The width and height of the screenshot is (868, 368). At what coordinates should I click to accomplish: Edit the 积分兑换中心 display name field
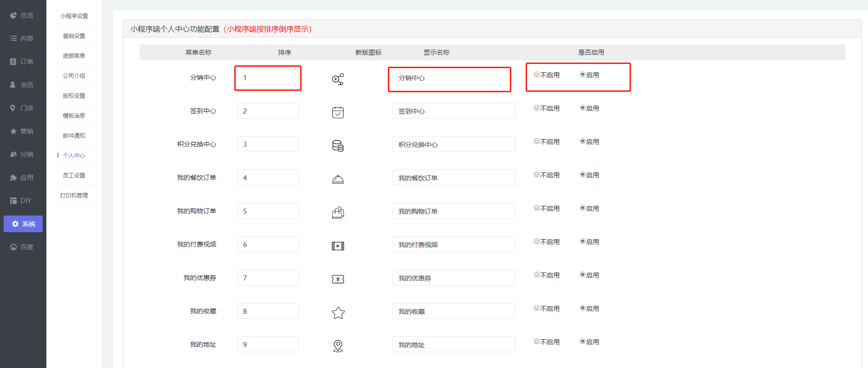[x=454, y=144]
